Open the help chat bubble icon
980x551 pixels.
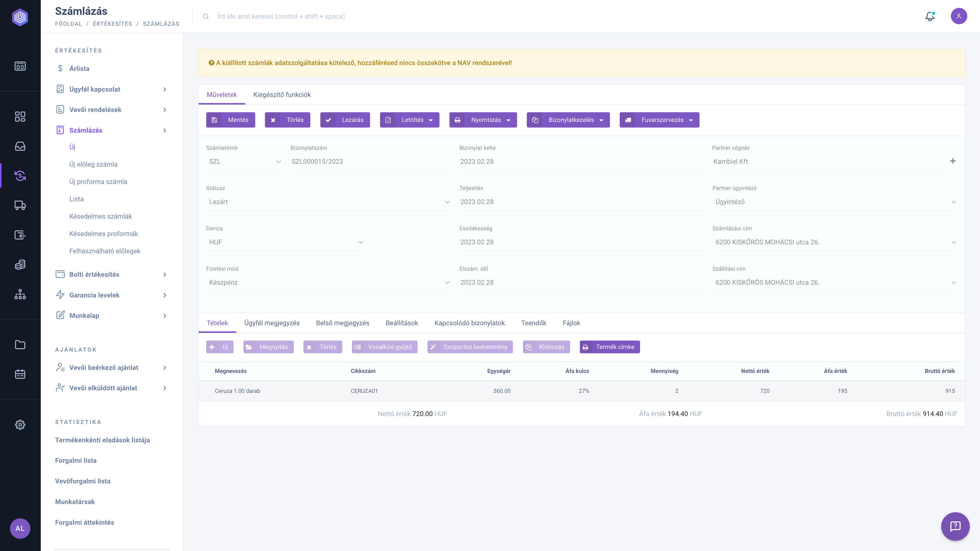point(955,526)
